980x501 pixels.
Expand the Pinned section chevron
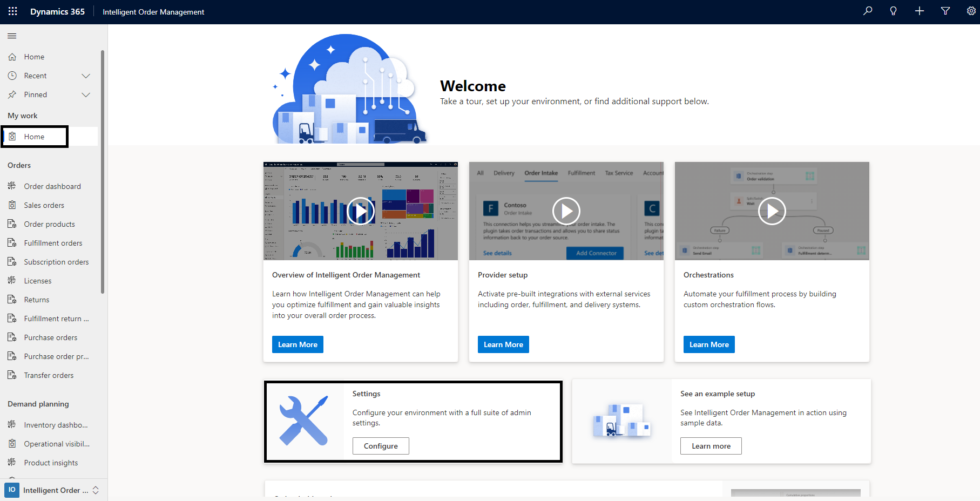coord(86,94)
